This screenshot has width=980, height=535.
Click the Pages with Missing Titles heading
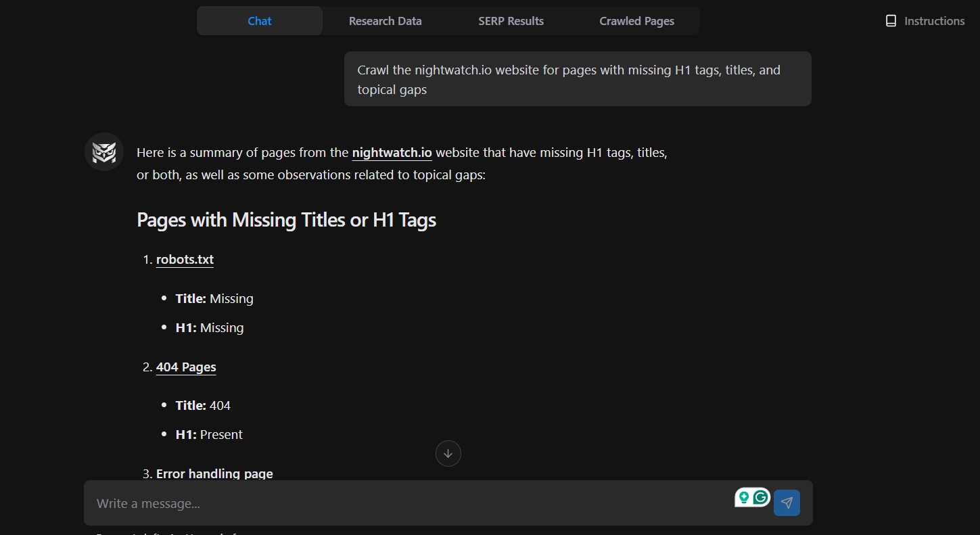(286, 220)
